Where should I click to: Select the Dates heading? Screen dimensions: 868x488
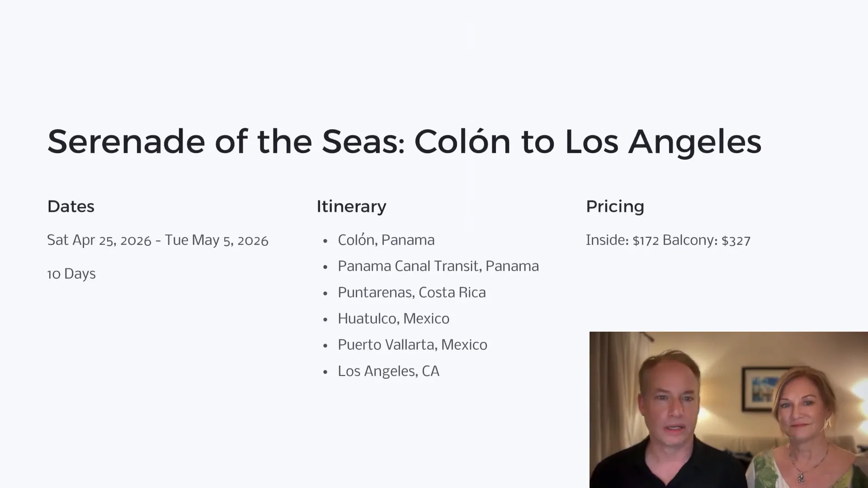point(71,206)
